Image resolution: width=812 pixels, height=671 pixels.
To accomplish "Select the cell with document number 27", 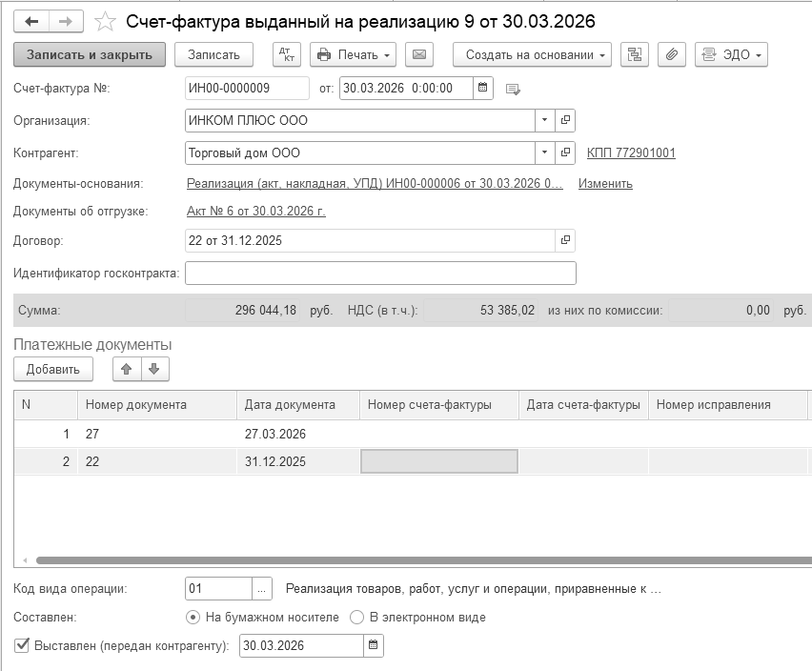I will 157,434.
